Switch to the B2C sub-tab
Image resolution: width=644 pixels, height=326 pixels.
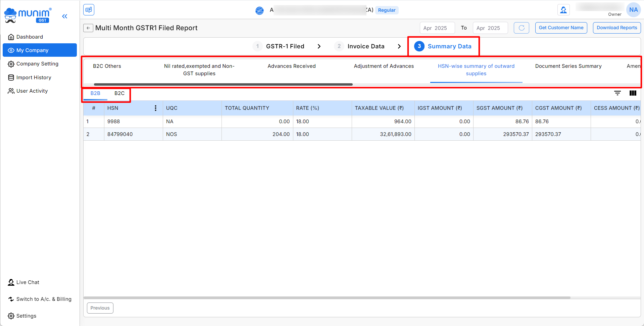(119, 93)
